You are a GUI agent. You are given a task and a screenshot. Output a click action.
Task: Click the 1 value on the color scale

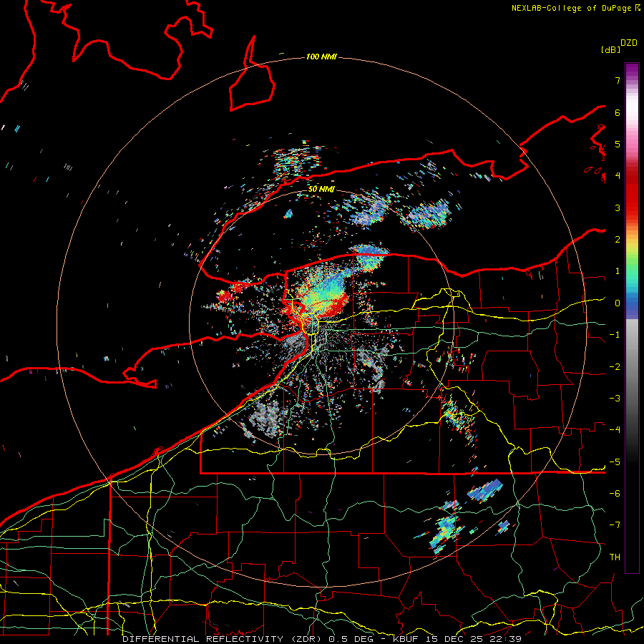[x=618, y=271]
